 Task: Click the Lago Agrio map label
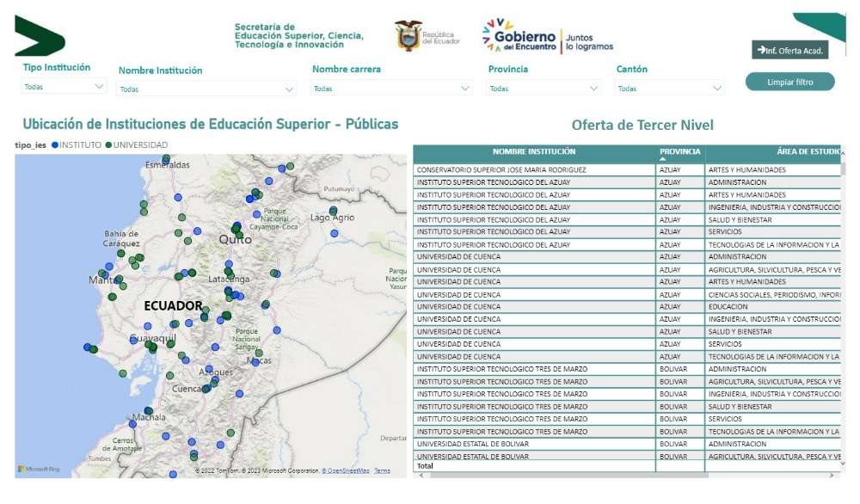coord(332,218)
